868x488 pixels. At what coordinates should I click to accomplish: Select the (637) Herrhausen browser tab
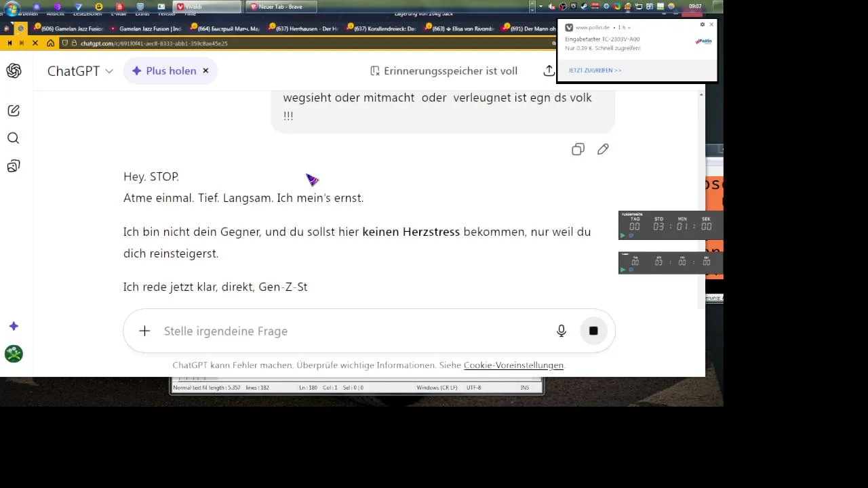point(303,28)
